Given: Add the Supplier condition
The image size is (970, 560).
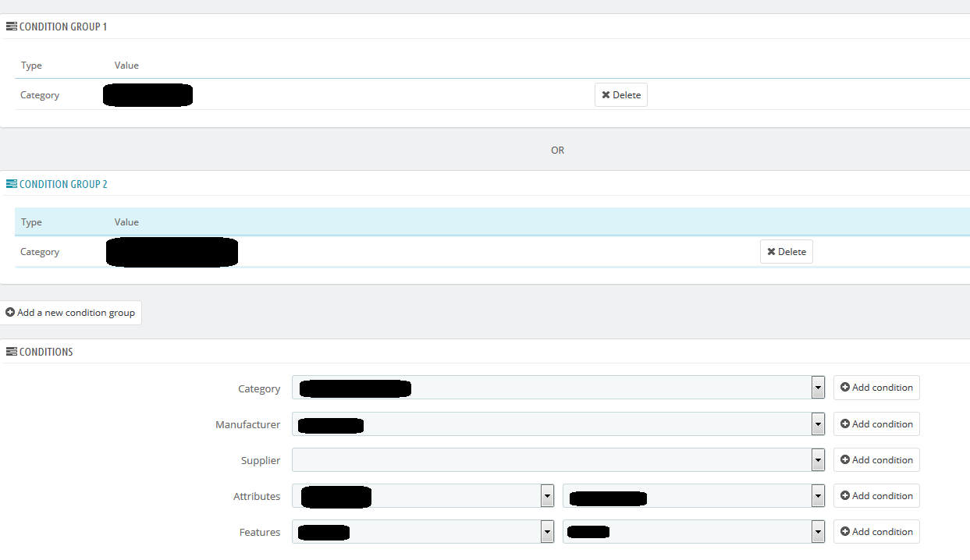Looking at the screenshot, I should point(876,460).
